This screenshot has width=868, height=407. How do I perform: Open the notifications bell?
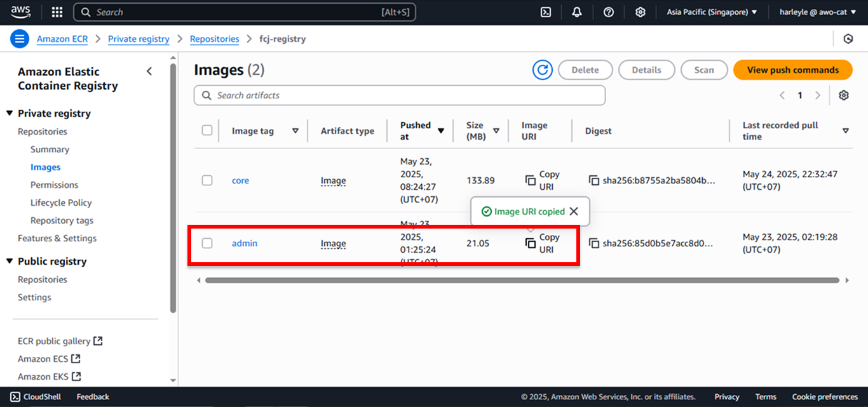pos(577,12)
